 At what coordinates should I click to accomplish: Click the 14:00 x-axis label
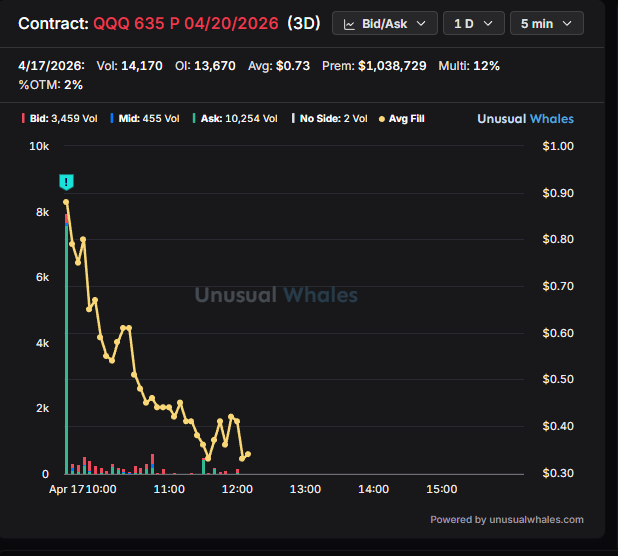[x=374, y=489]
